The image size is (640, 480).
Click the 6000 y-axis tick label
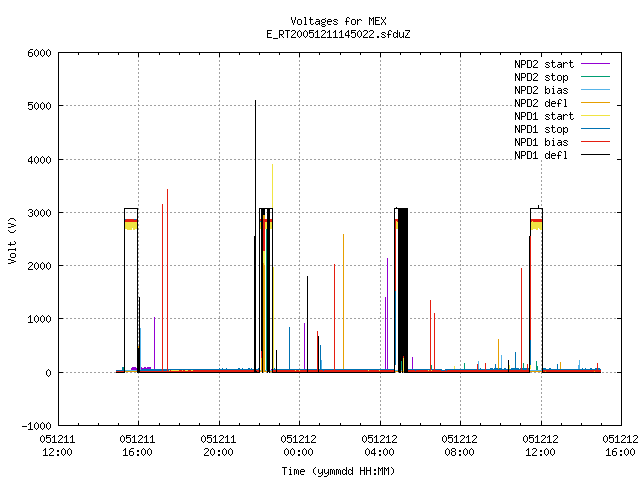coord(40,53)
